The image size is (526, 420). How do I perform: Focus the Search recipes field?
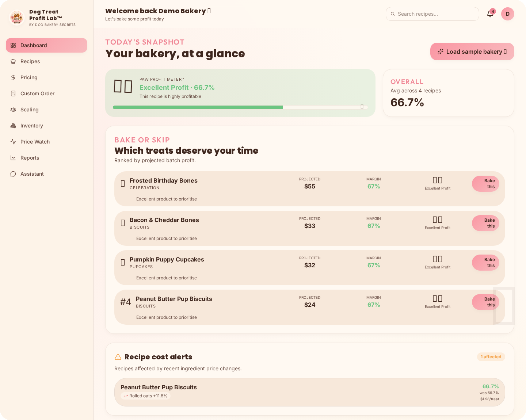pyautogui.click(x=432, y=14)
